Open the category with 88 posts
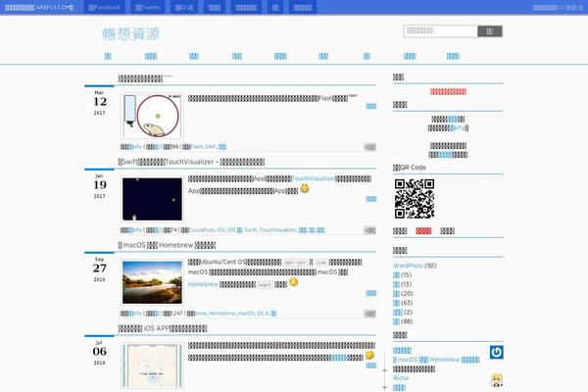This screenshot has width=588, height=392. click(396, 321)
